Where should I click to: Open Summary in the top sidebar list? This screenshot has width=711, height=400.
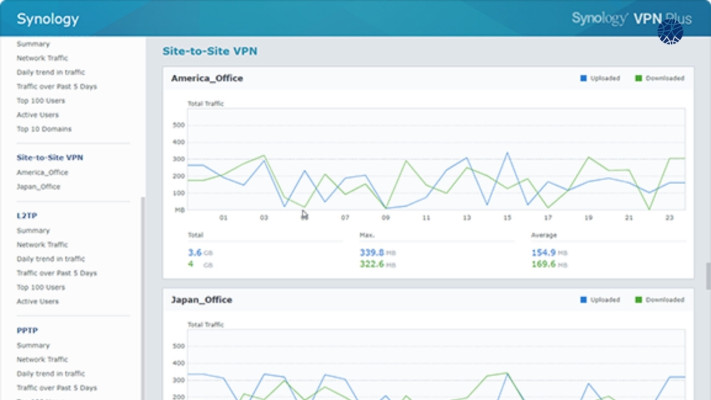pyautogui.click(x=33, y=44)
